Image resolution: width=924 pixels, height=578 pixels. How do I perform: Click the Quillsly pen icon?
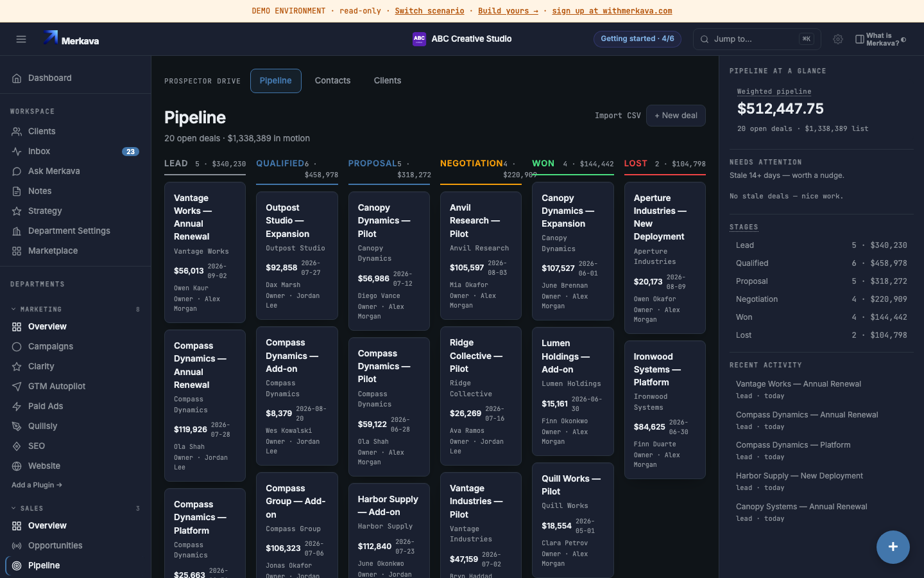17,426
